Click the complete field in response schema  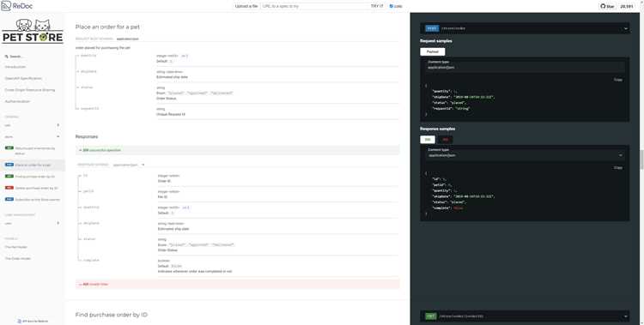(91, 260)
